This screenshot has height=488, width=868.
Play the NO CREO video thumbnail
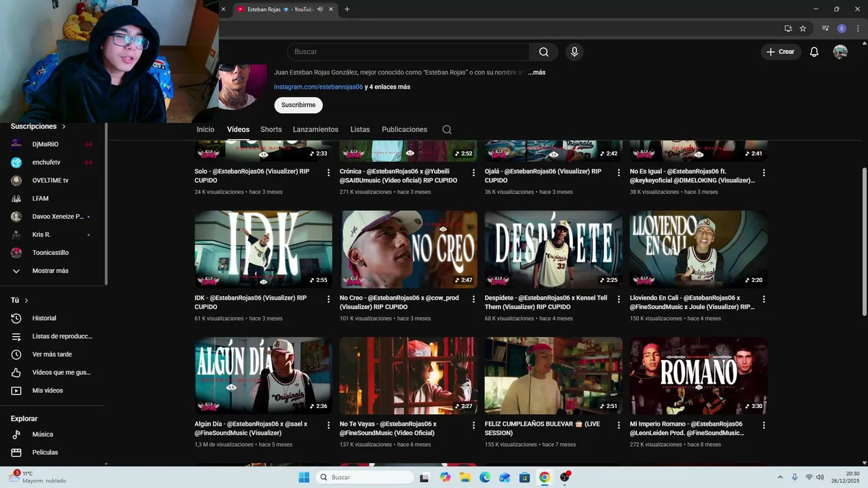point(409,249)
